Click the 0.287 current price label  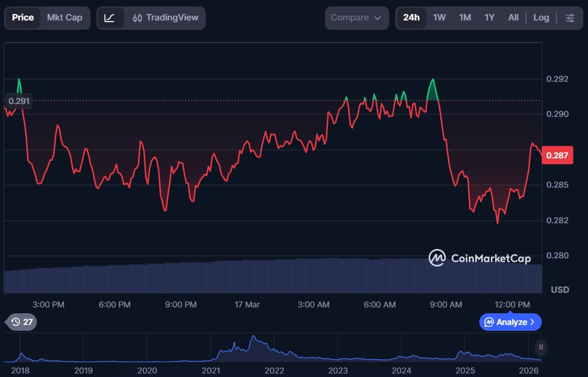tap(556, 155)
